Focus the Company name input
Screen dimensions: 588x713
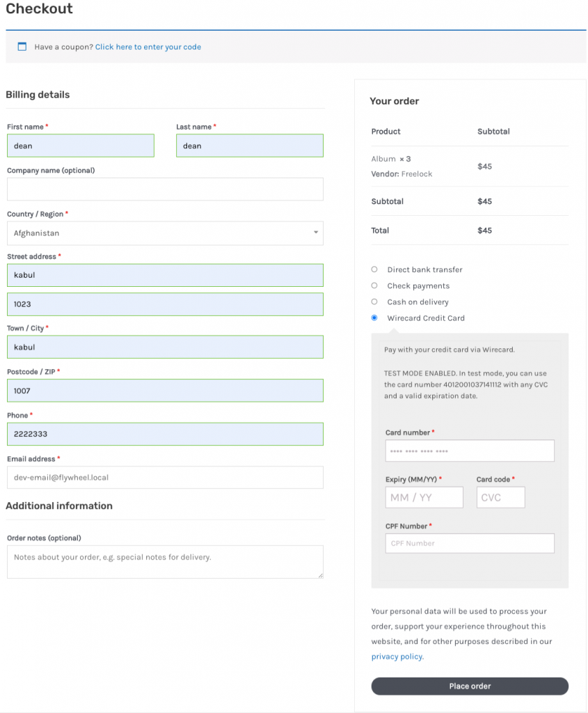(165, 189)
